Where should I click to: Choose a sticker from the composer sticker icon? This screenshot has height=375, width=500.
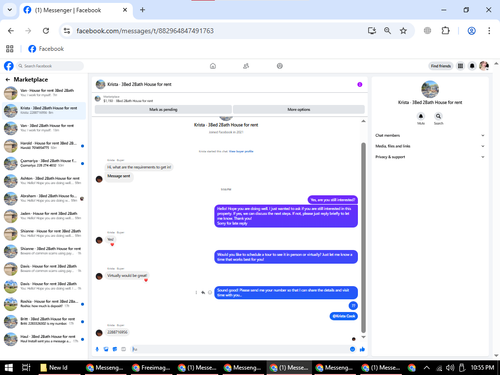pos(115,349)
